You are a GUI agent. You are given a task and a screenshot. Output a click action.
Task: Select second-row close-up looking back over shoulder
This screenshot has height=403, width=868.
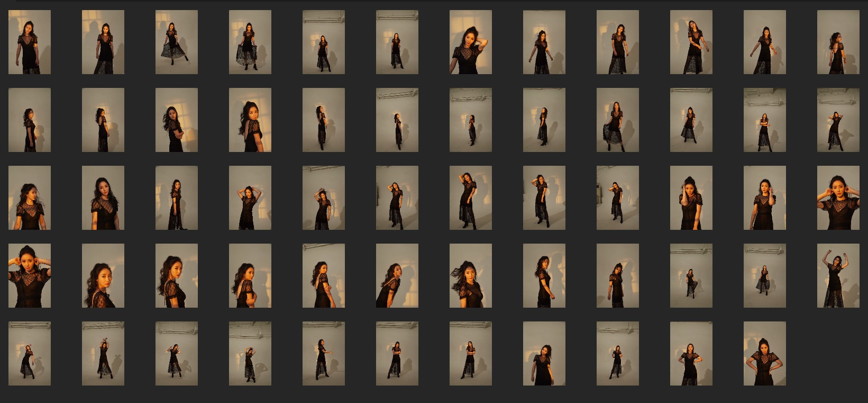point(250,120)
